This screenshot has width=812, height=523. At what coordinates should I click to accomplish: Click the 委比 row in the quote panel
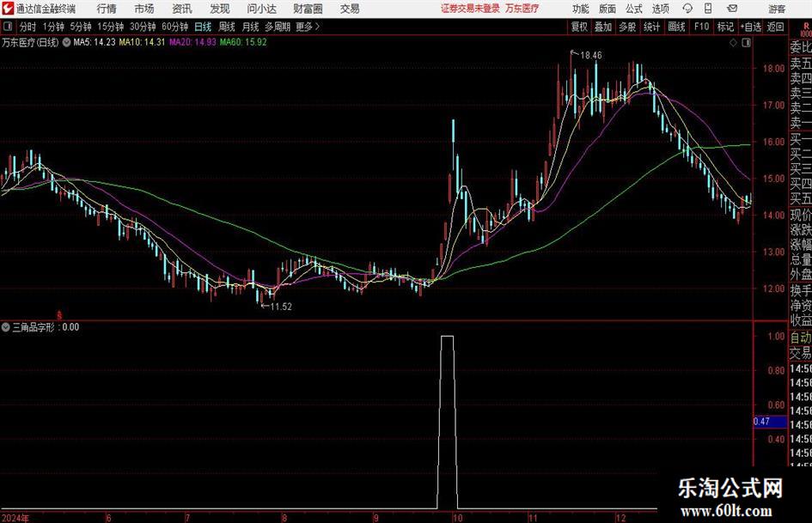coord(801,47)
